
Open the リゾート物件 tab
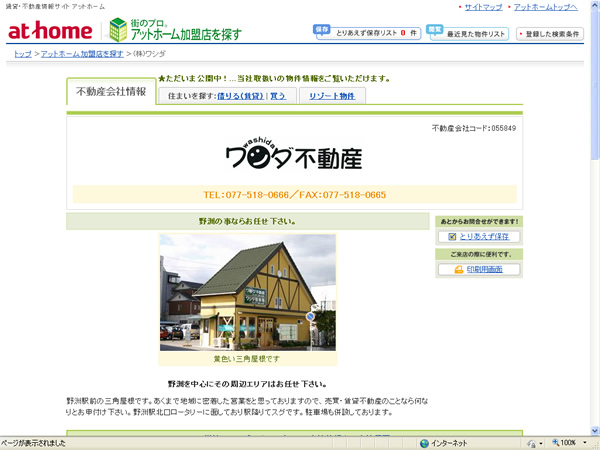tap(333, 96)
